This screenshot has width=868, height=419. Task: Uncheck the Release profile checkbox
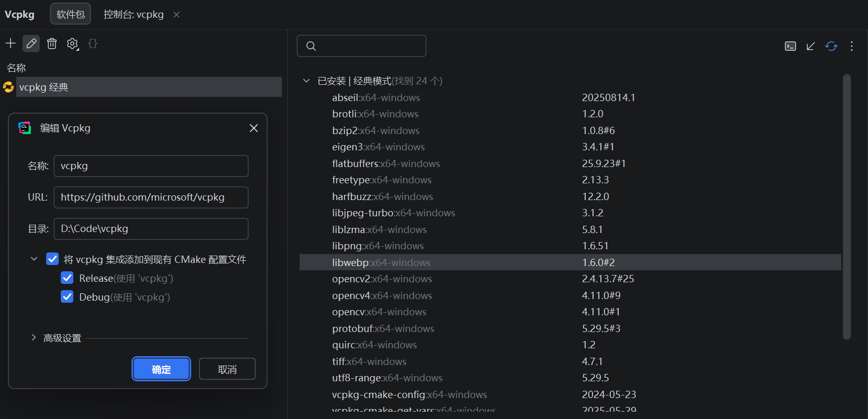point(67,278)
